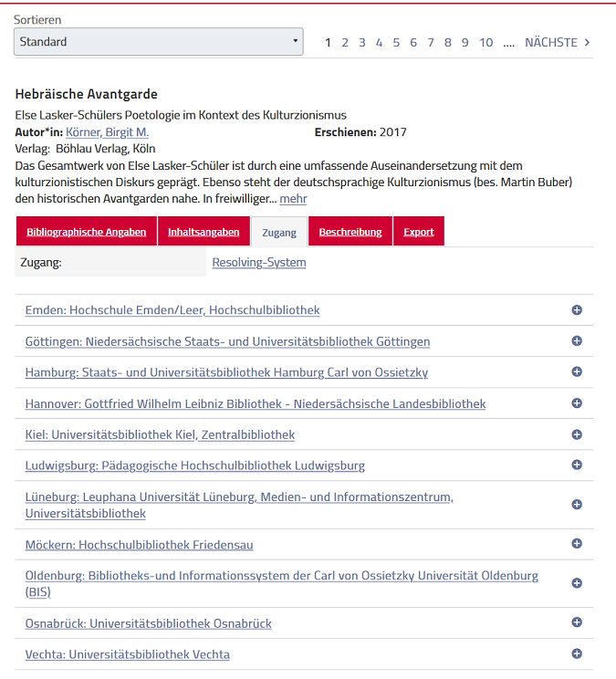Follow the Resolving-System link

tap(259, 263)
